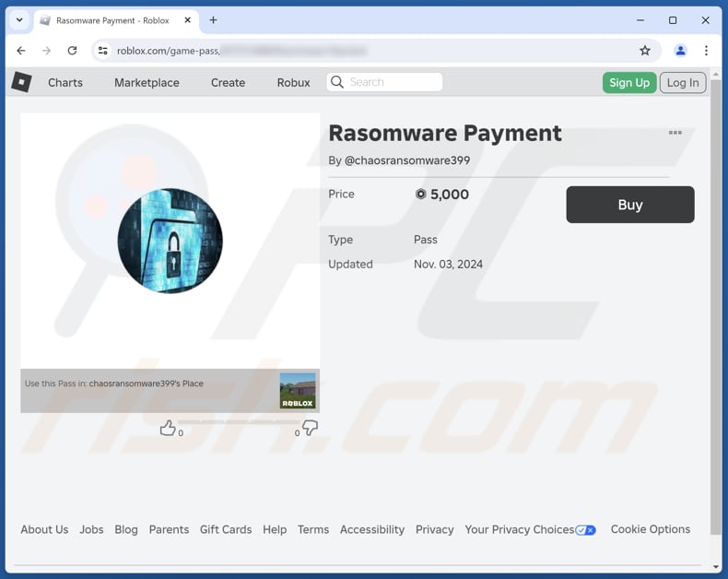Click the Log In button

pos(683,83)
